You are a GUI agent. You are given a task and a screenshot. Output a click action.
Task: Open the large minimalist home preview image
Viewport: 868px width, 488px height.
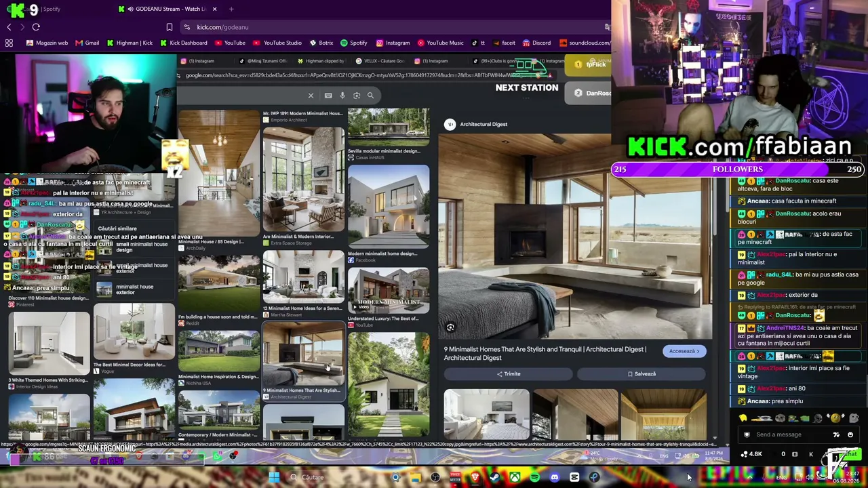[x=576, y=237]
